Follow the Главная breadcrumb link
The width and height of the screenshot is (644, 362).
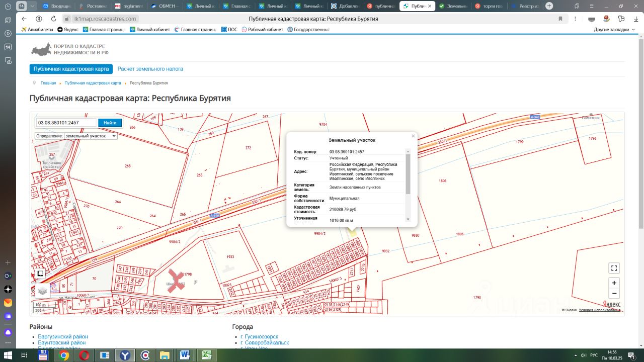[48, 83]
